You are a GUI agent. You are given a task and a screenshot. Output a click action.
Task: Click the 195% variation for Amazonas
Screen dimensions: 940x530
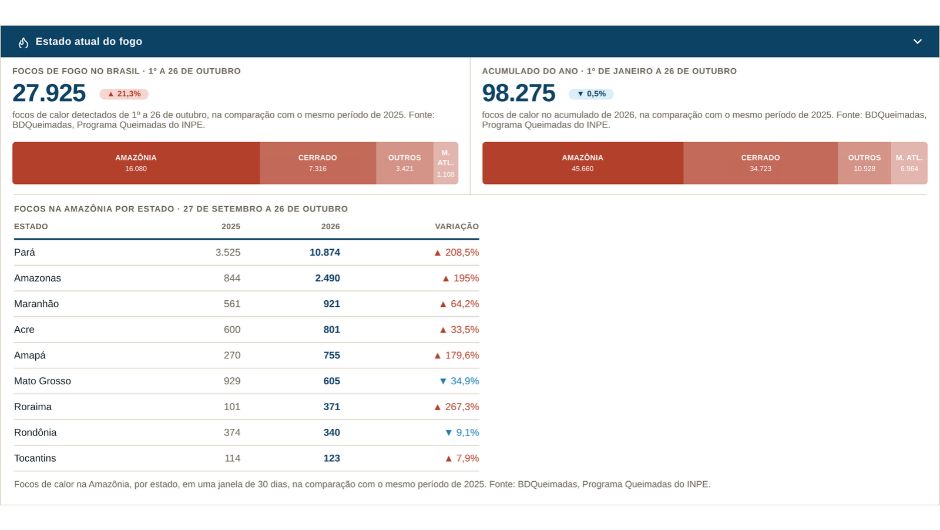[x=461, y=278]
